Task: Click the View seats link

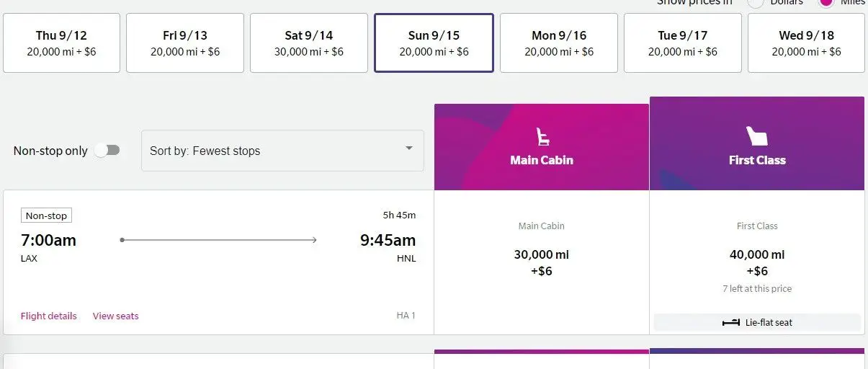Action: (116, 316)
